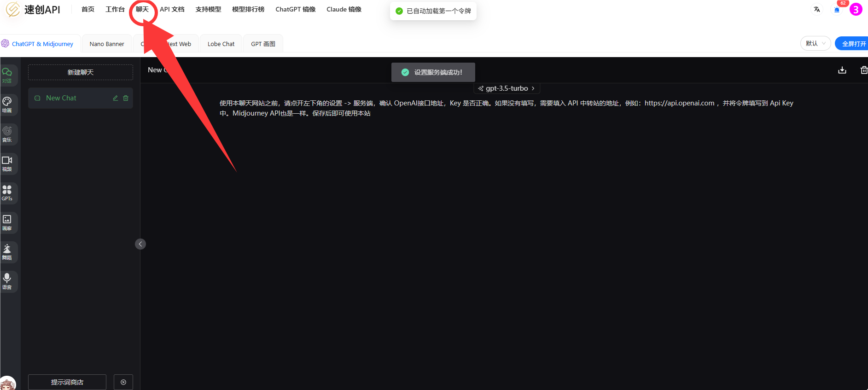Open 模型排行榜 in the top navigation
868x390 pixels.
(248, 9)
